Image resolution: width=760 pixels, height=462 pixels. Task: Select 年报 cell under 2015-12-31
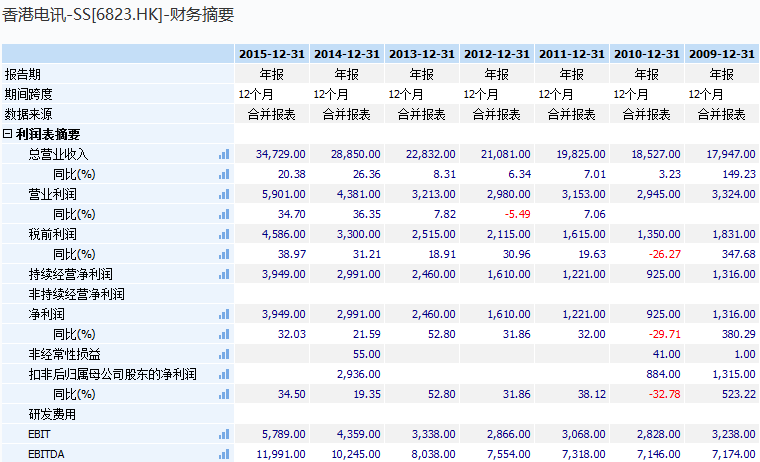[x=271, y=74]
